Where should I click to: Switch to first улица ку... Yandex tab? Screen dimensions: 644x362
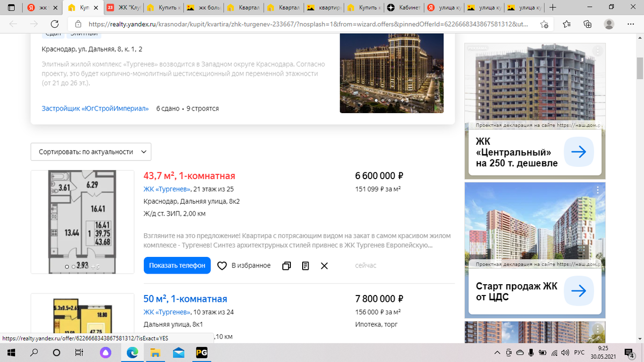[443, 8]
